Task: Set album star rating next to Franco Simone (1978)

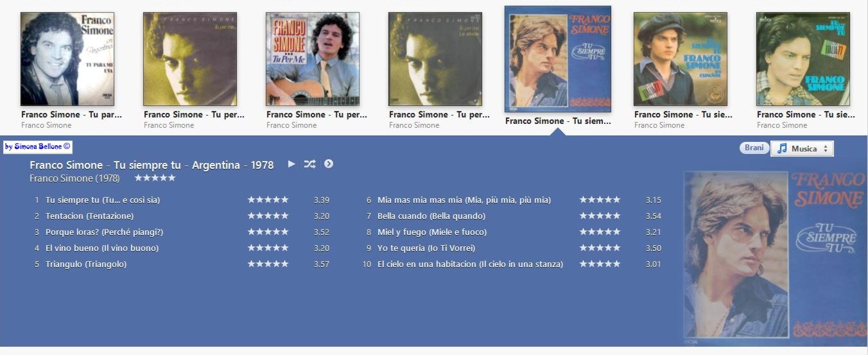Action: (155, 178)
